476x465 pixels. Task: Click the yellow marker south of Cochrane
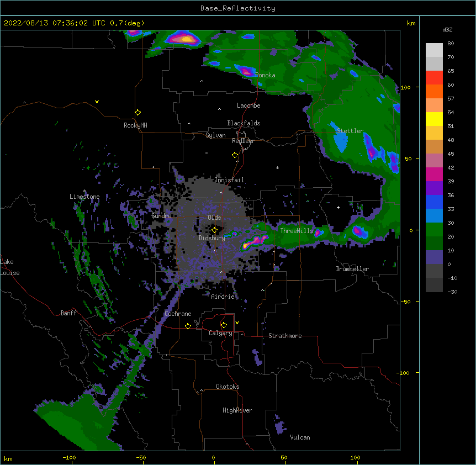point(188,326)
